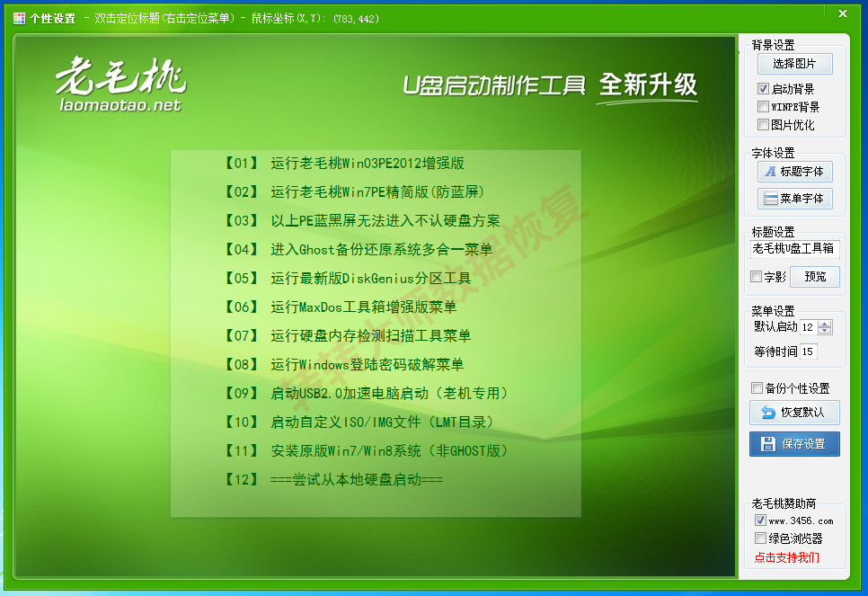868x596 pixels.
Task: Enable the WINPE背景 checkbox
Action: point(763,106)
